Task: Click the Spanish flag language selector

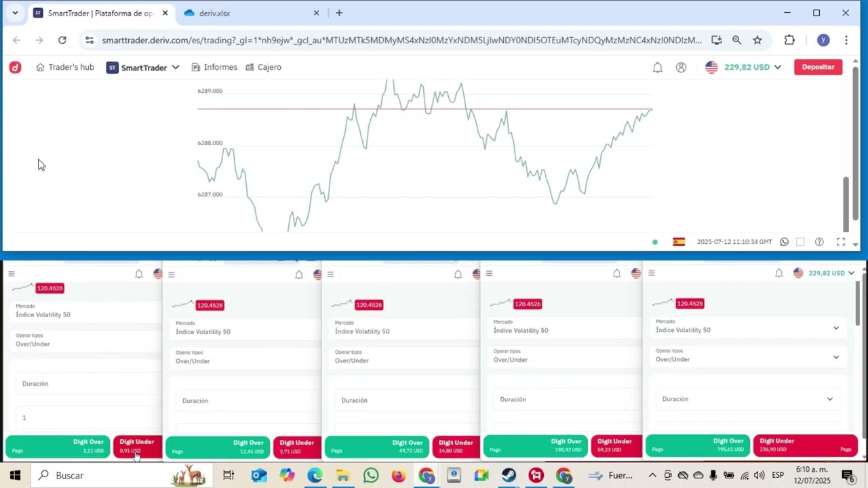Action: pyautogui.click(x=679, y=242)
